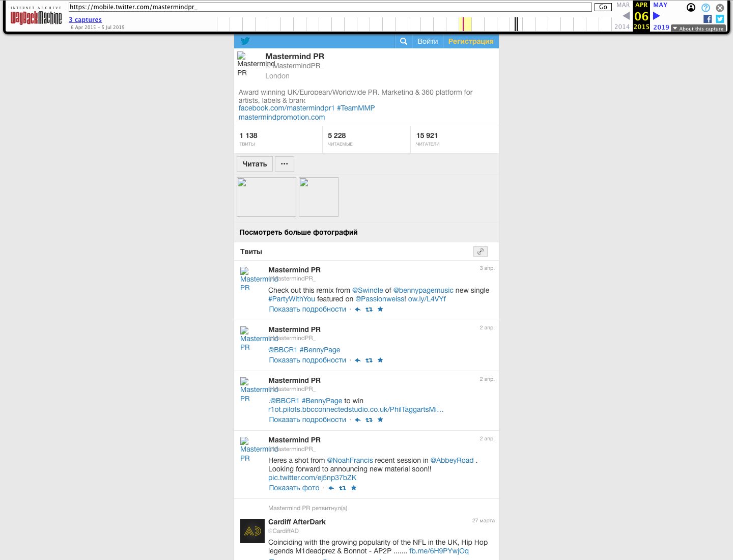Open first photo thumbnail in gallery
The height and width of the screenshot is (560, 733).
point(266,197)
